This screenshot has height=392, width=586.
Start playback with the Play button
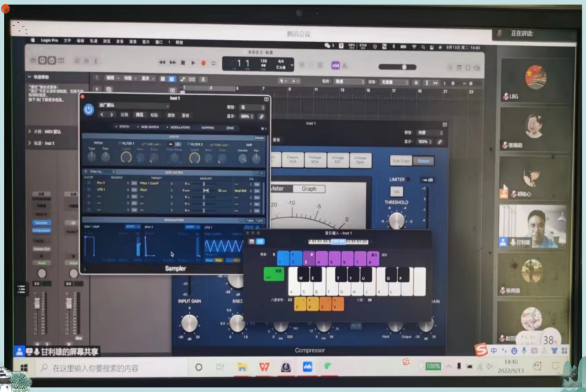point(193,63)
